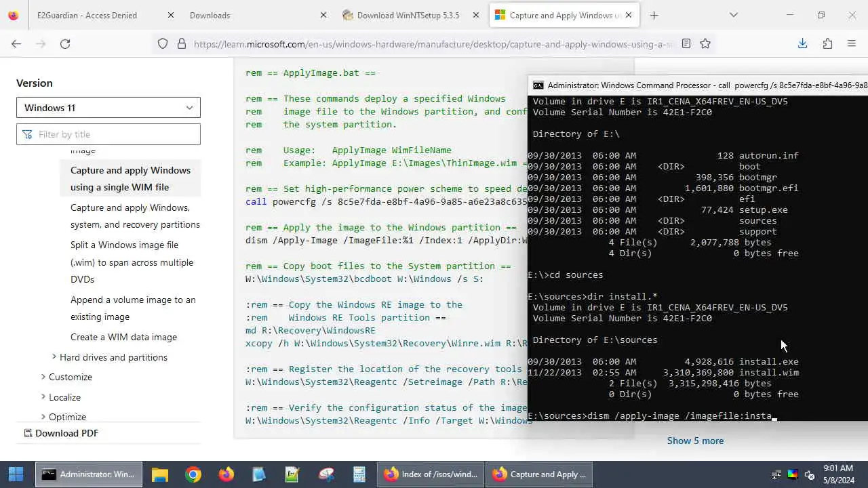This screenshot has height=488, width=868.
Task: Click 'setup.exe' in the console listing
Action: click(x=764, y=209)
